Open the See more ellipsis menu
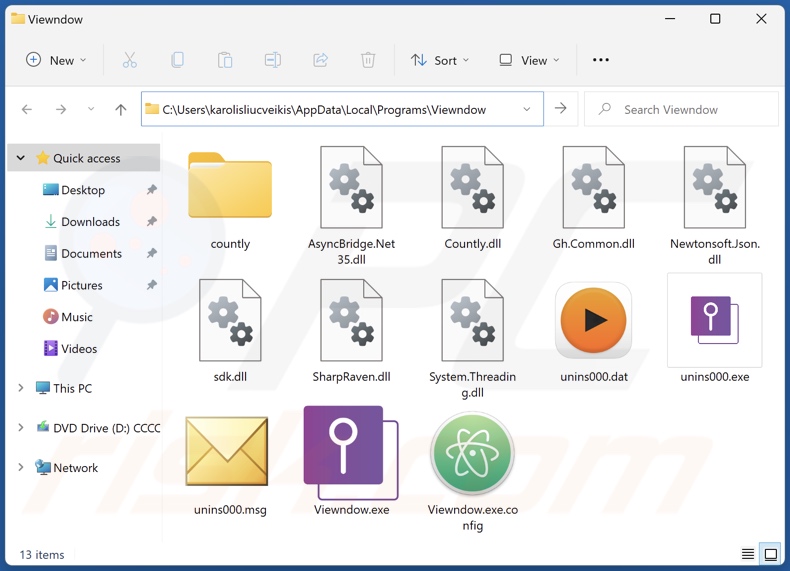This screenshot has width=790, height=571. (601, 60)
